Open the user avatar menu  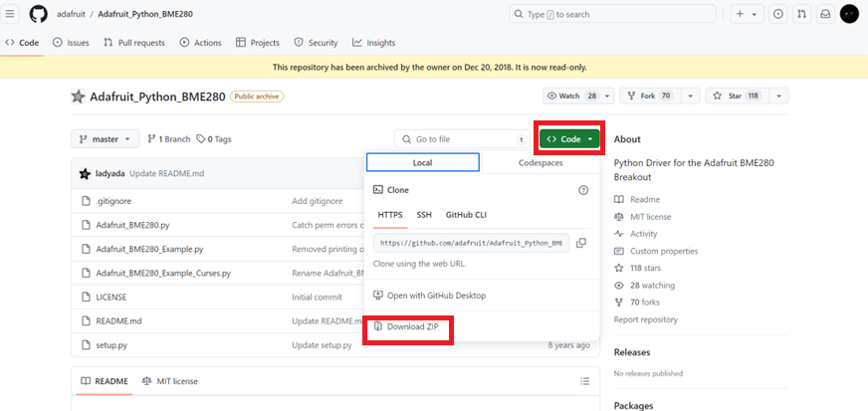[x=849, y=14]
